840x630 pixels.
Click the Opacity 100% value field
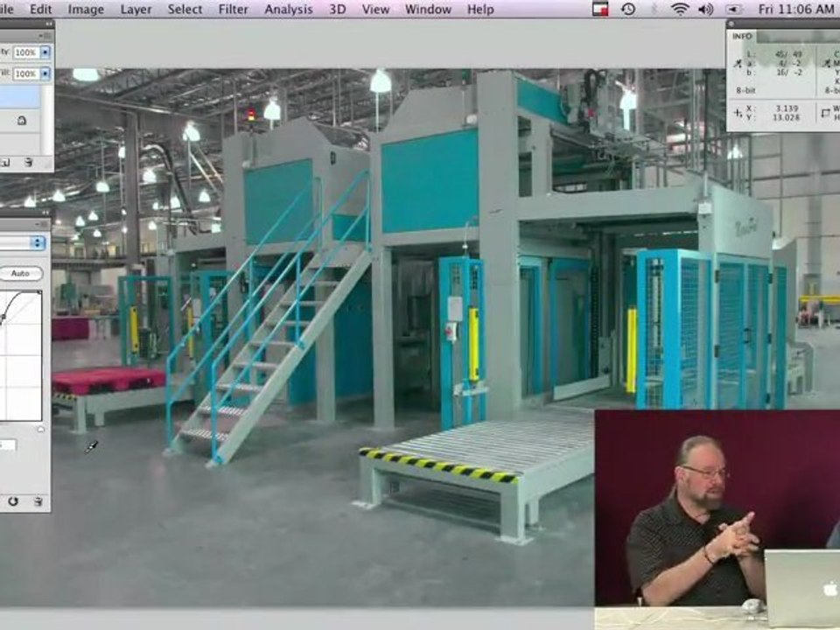25,52
